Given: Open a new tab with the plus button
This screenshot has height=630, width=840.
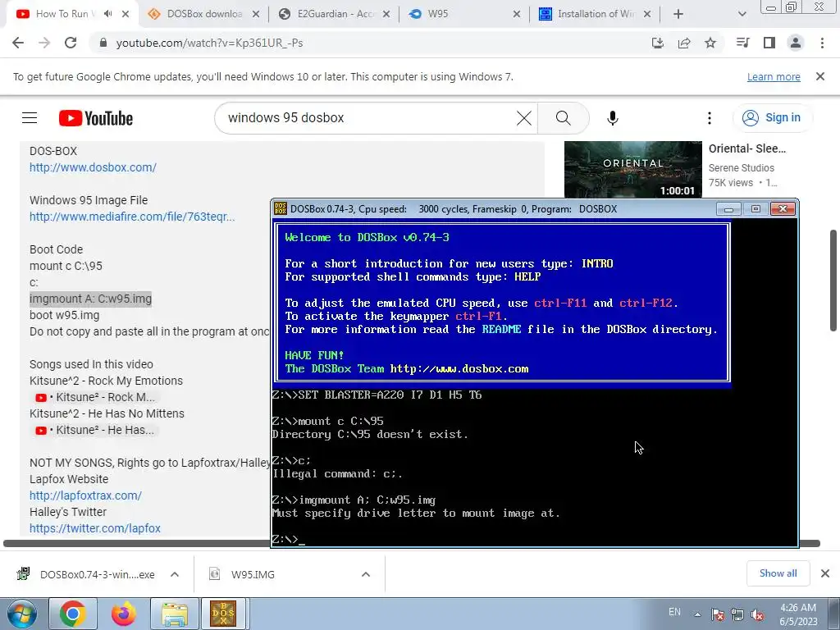Looking at the screenshot, I should click(x=678, y=14).
